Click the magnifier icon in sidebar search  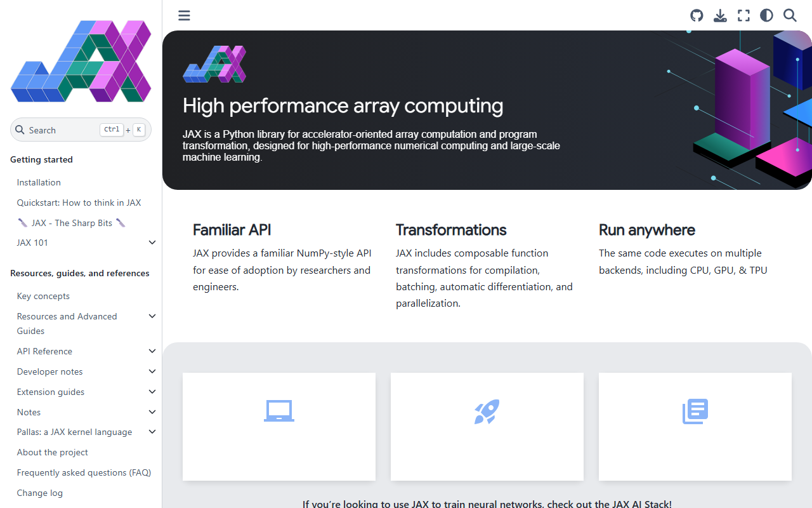(x=20, y=130)
